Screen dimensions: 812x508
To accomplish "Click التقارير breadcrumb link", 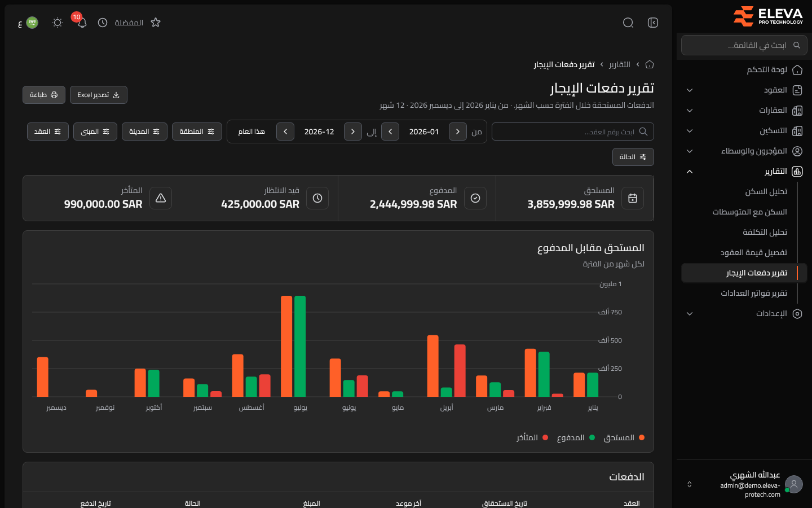I will pos(620,64).
